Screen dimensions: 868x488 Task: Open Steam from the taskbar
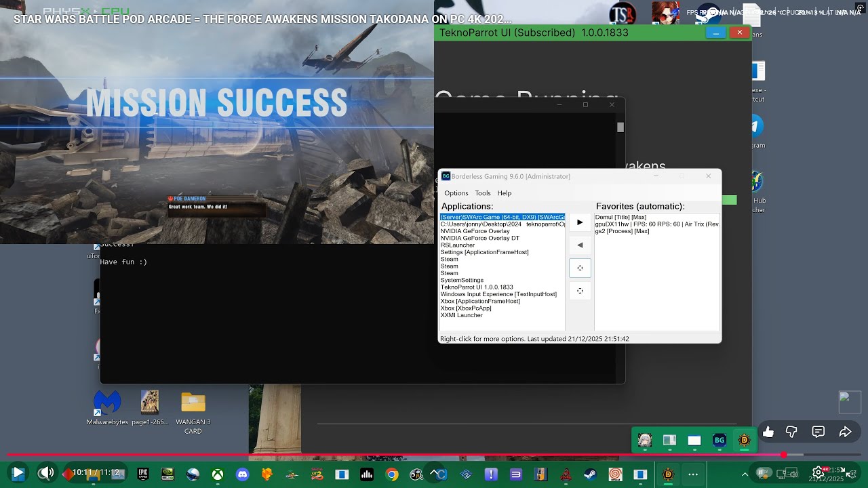(591, 474)
